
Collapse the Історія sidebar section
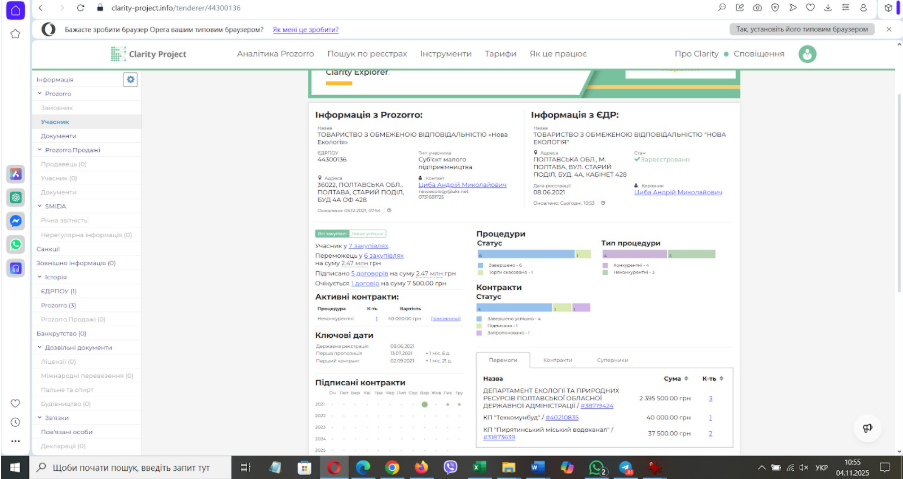click(39, 277)
